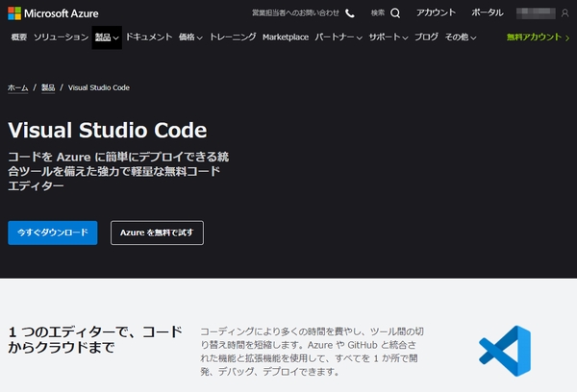
Task: Open the ブログ nav item
Action: coord(426,37)
